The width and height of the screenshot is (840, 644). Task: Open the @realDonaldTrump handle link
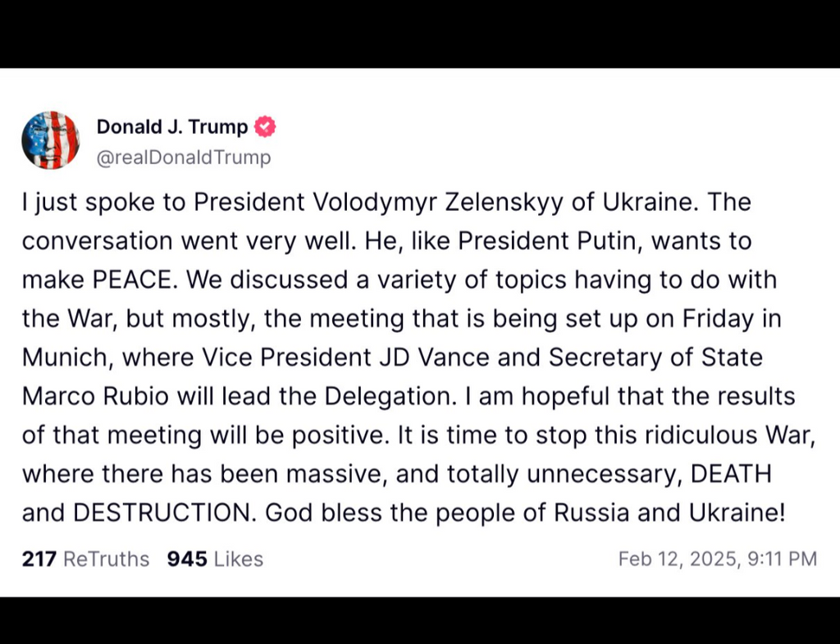[x=184, y=158]
